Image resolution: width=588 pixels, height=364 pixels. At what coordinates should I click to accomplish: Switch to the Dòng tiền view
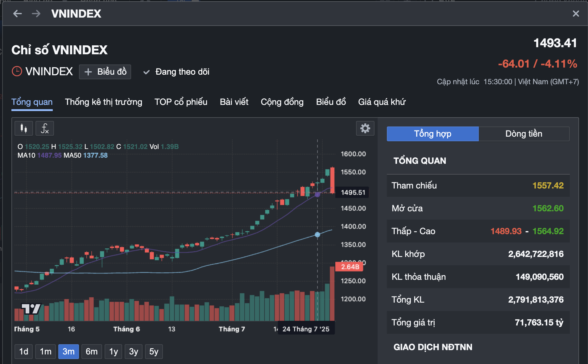tap(524, 134)
